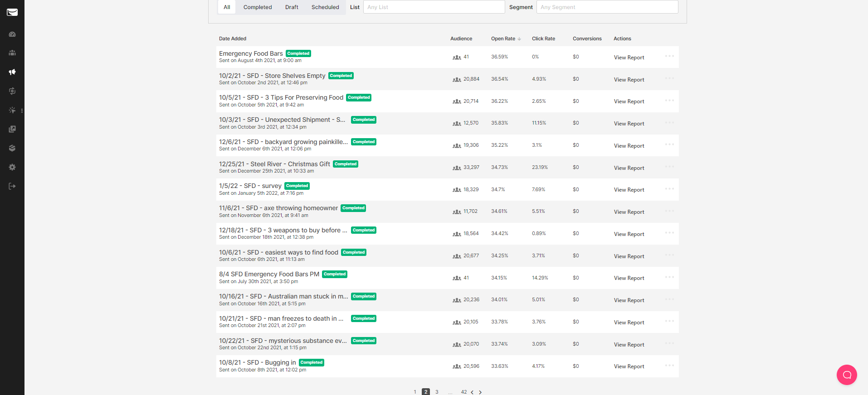The image size is (868, 395).
Task: Open the mysterious substance campaign title
Action: [x=283, y=341]
